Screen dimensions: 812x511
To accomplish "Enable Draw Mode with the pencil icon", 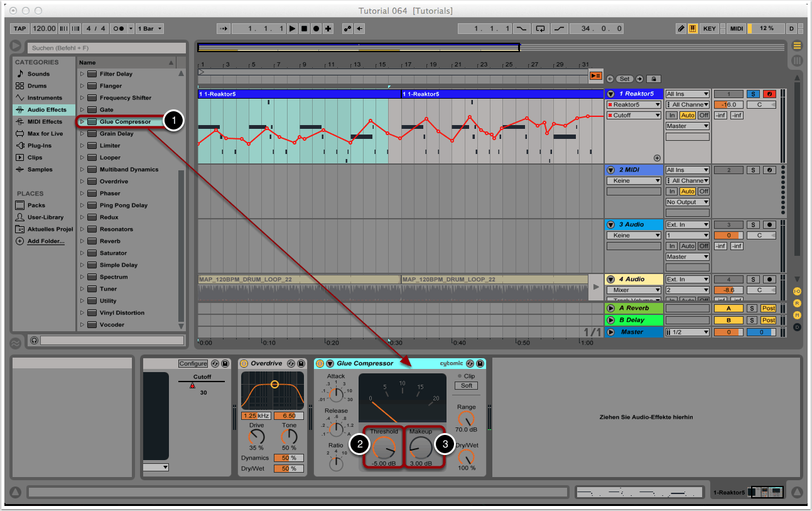I will click(x=681, y=28).
